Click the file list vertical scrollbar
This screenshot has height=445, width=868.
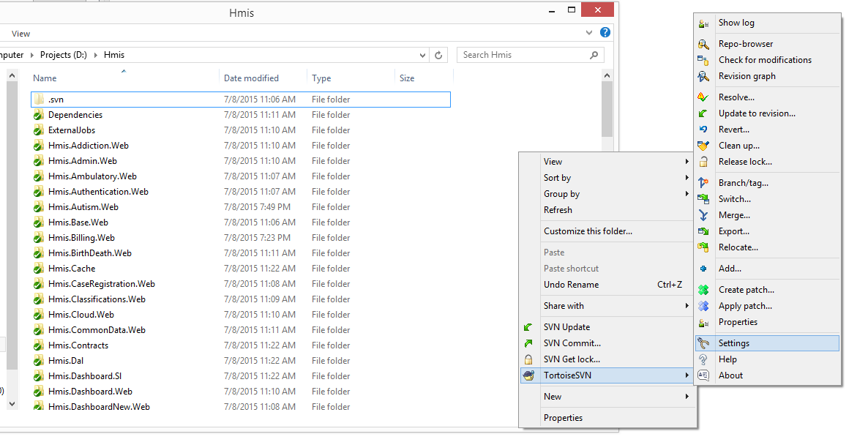click(x=607, y=110)
